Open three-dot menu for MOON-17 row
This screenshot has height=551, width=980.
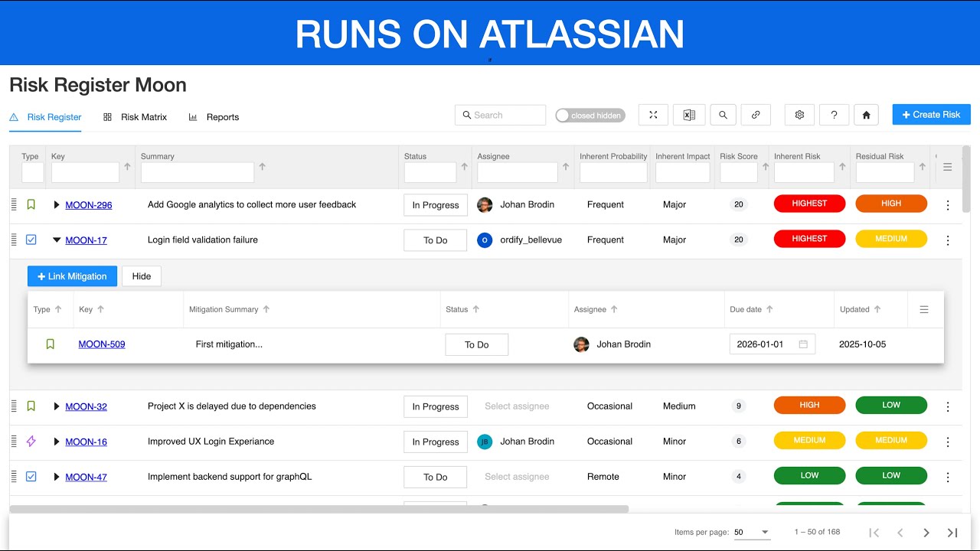pos(948,240)
